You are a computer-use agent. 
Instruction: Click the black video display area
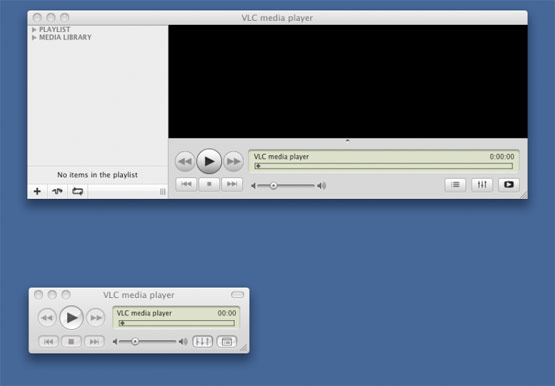[348, 81]
